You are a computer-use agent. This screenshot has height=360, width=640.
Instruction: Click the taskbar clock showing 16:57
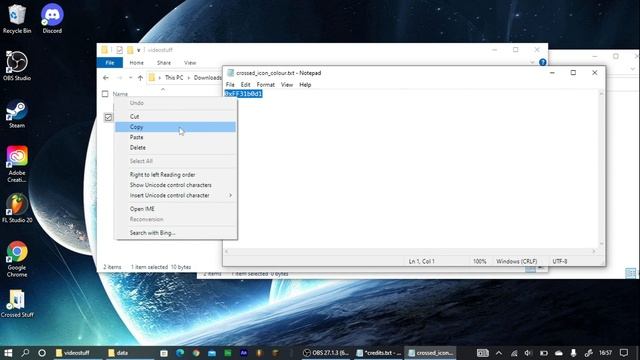[606, 353]
